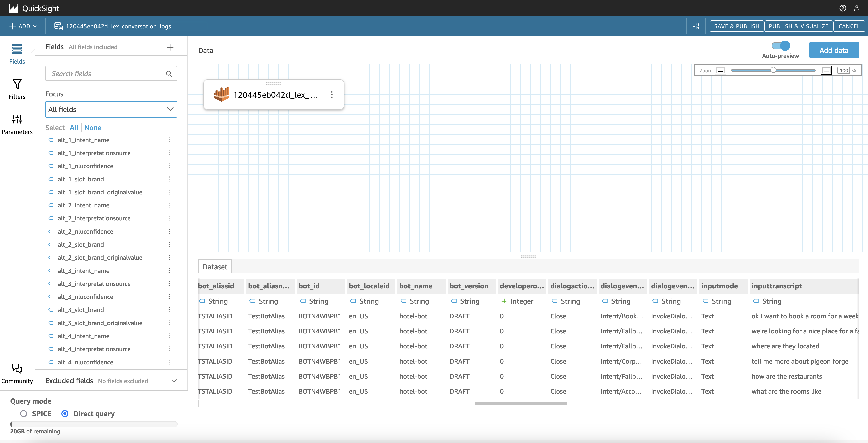Toggle the Auto-preview switch
The width and height of the screenshot is (868, 443).
(x=780, y=46)
